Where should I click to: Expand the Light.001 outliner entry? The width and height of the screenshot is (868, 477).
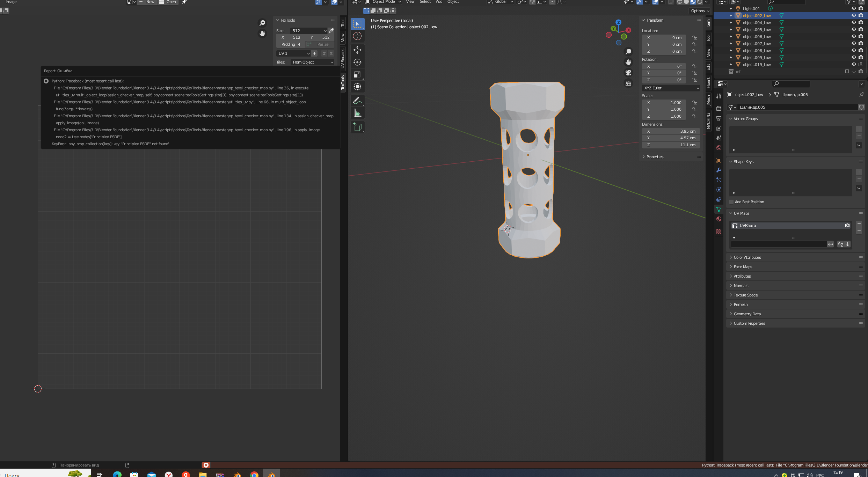[x=731, y=8]
